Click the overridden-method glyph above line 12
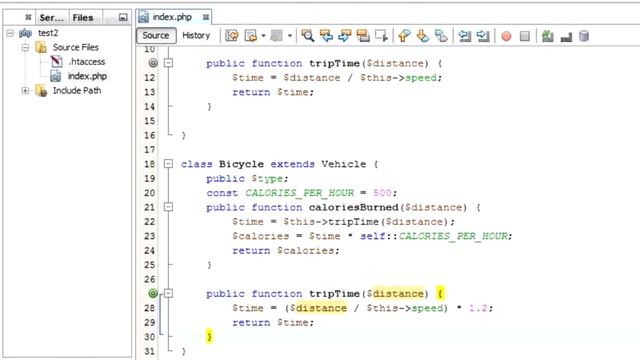 click(x=153, y=63)
